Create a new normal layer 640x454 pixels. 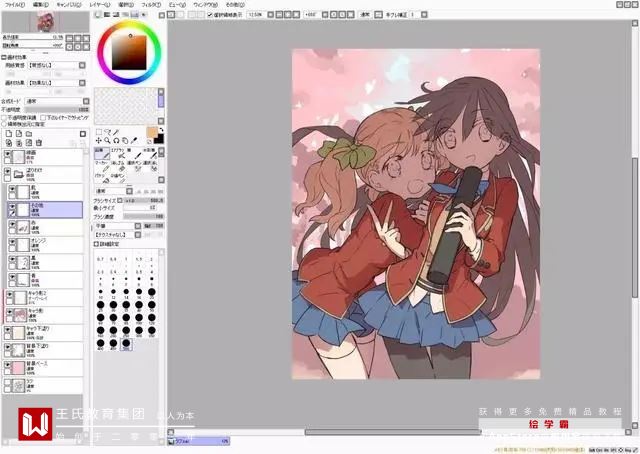[x=9, y=134]
